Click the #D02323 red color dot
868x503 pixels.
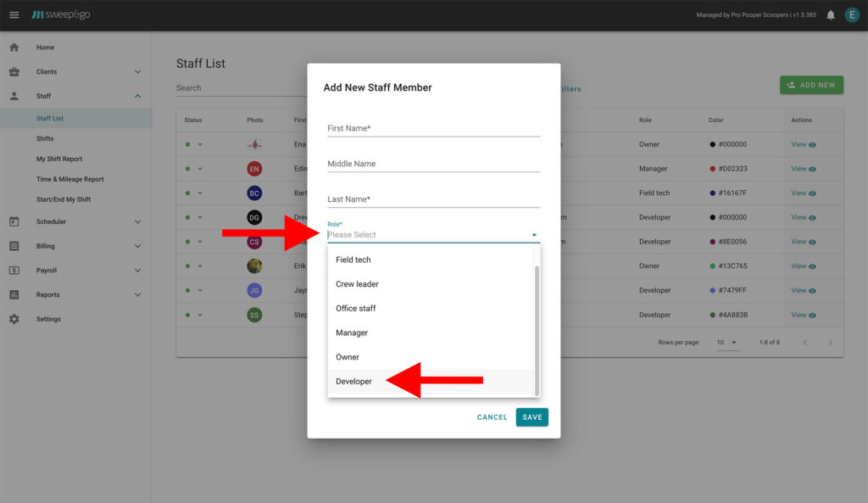713,169
